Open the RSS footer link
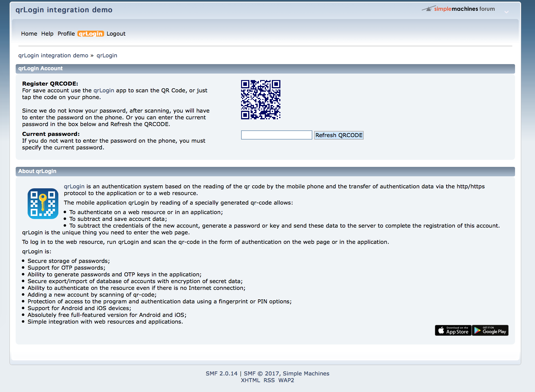535x392 pixels. tap(269, 380)
